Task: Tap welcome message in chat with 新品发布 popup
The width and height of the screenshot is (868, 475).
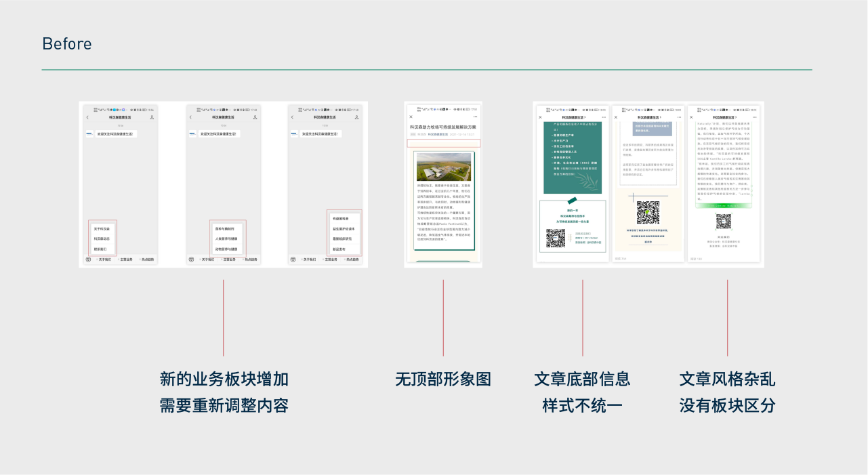Action: point(321,133)
